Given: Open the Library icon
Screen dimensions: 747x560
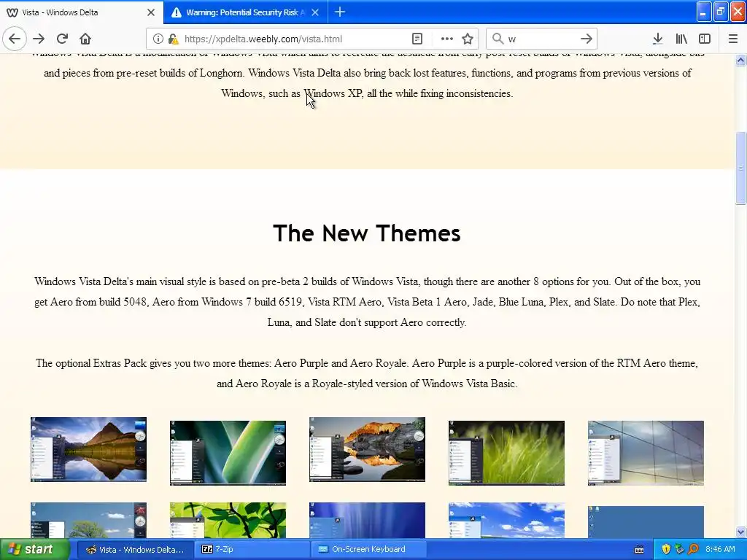Looking at the screenshot, I should click(x=681, y=39).
